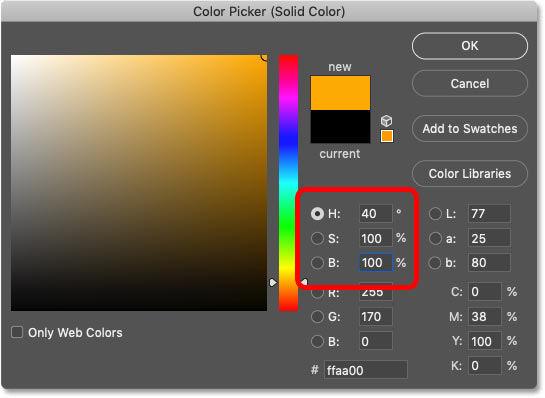Screen dimensions: 545x398
Task: Click the M magenta field showing 38
Action: [485, 317]
